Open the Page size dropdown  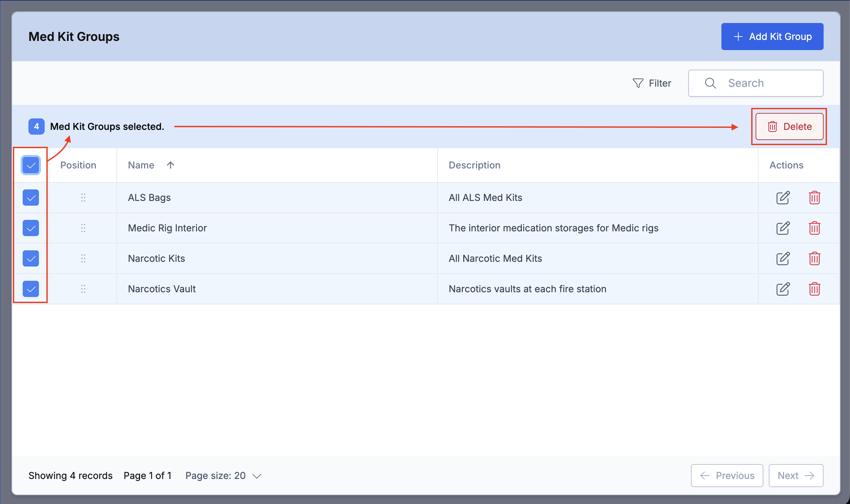[x=223, y=476]
